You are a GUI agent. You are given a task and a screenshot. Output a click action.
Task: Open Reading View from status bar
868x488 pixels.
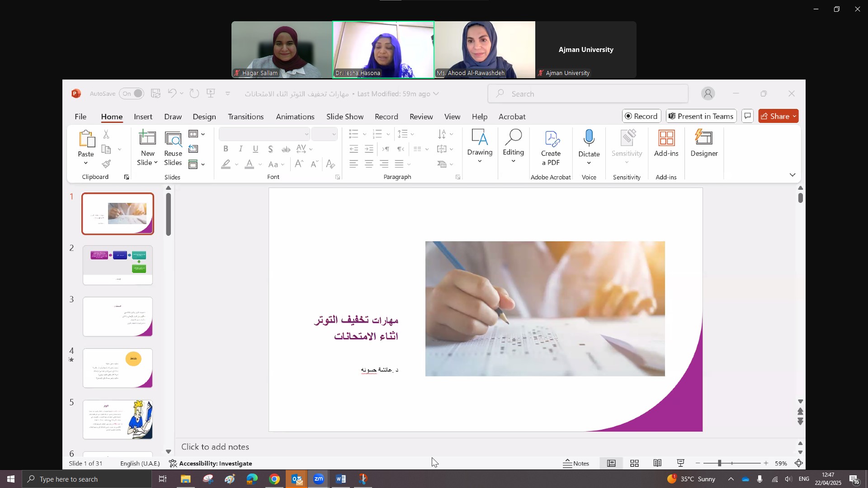657,463
